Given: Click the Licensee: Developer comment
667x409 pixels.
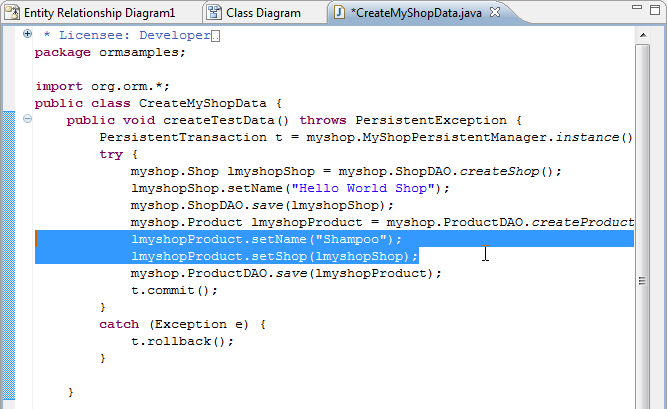Looking at the screenshot, I should point(126,35).
